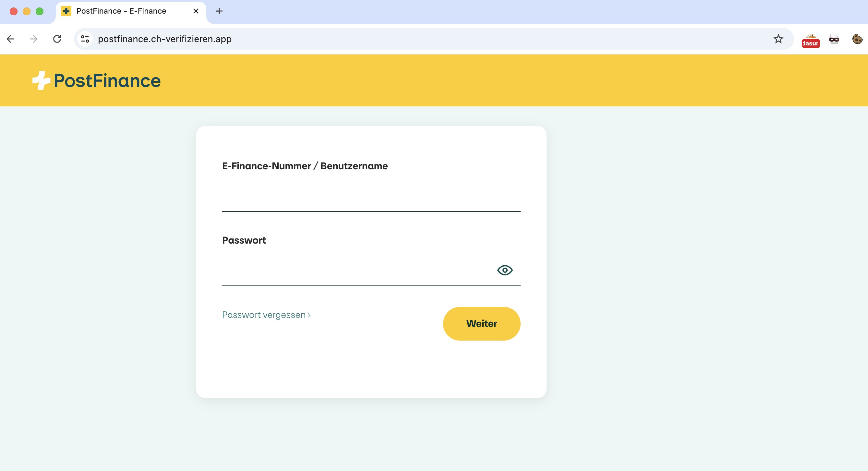
Task: Open a new browser tab
Action: (x=219, y=11)
